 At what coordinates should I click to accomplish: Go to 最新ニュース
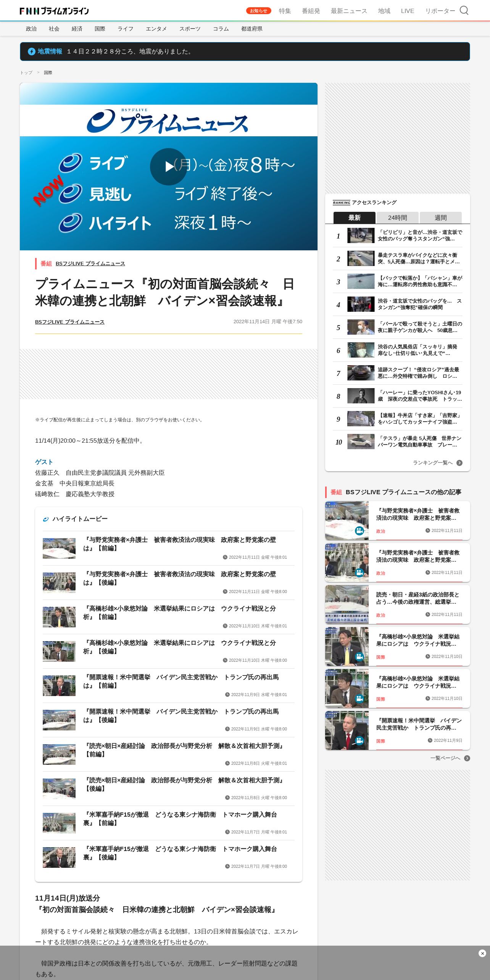click(349, 11)
